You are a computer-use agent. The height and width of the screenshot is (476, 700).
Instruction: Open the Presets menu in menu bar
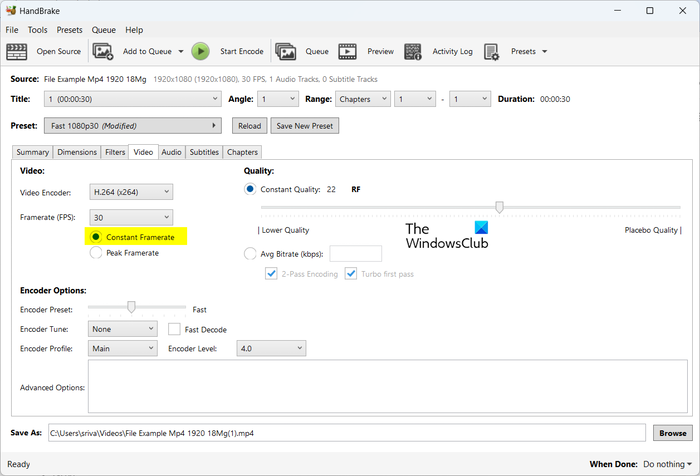click(x=69, y=30)
